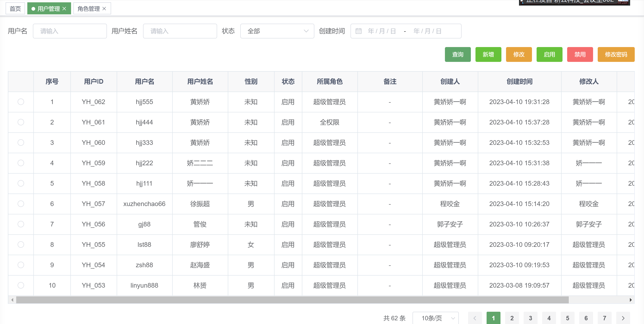Click the right scroll arrow of horizontal scrollbar
Image resolution: width=644 pixels, height=324 pixels.
[x=631, y=300]
